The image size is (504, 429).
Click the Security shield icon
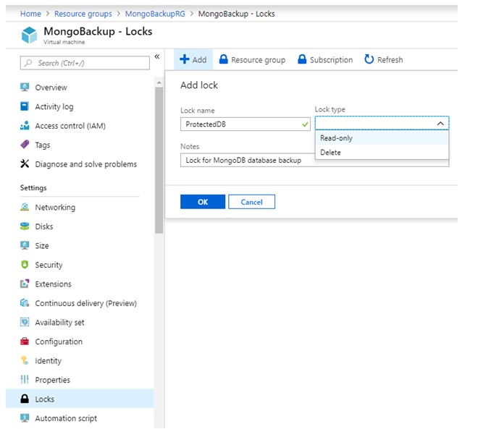pyautogui.click(x=25, y=265)
